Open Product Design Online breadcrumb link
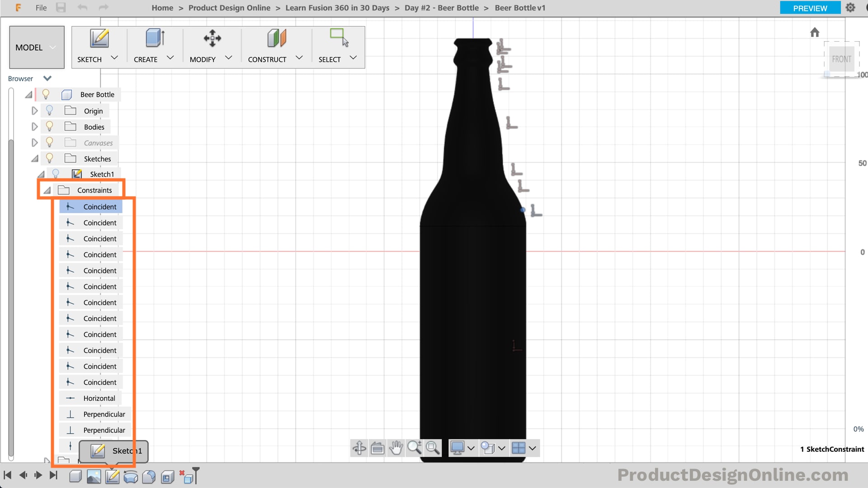 (229, 8)
